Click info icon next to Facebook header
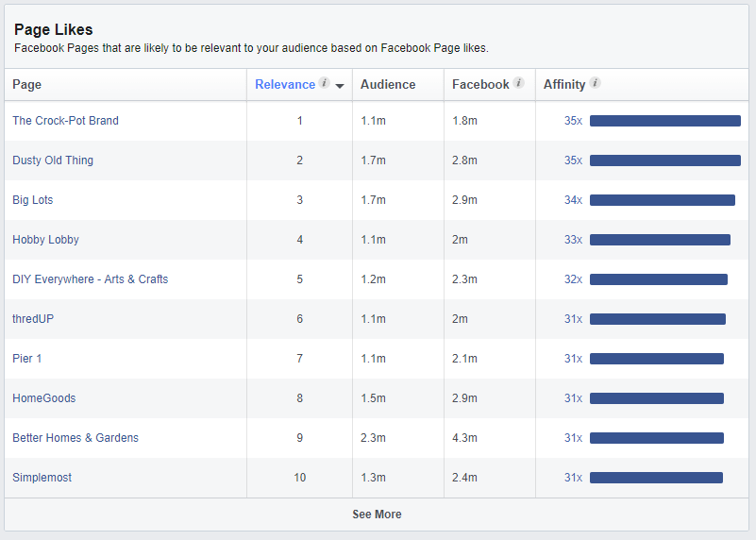 [518, 83]
